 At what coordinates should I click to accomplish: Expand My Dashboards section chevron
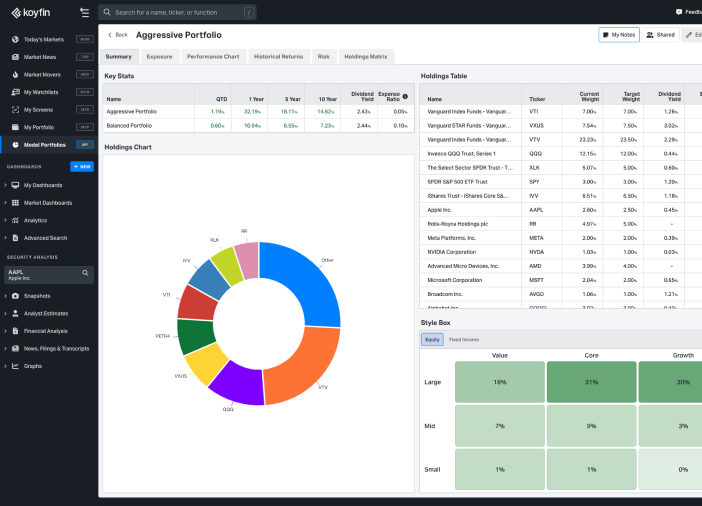pyautogui.click(x=5, y=185)
